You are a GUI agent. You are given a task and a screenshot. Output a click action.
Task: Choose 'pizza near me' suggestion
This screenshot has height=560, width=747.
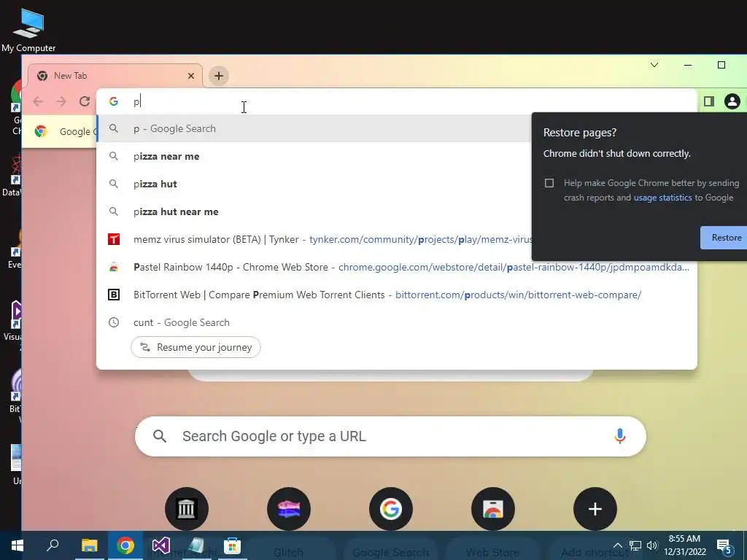(x=314, y=156)
